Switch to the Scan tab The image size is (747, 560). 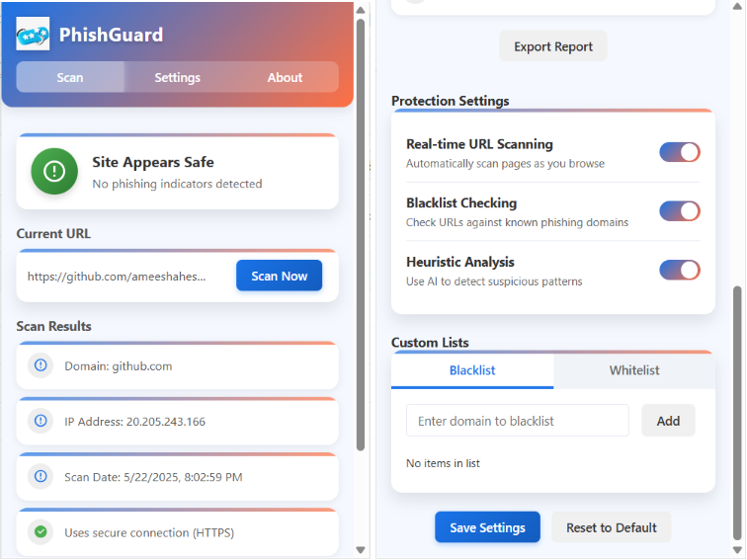click(70, 77)
